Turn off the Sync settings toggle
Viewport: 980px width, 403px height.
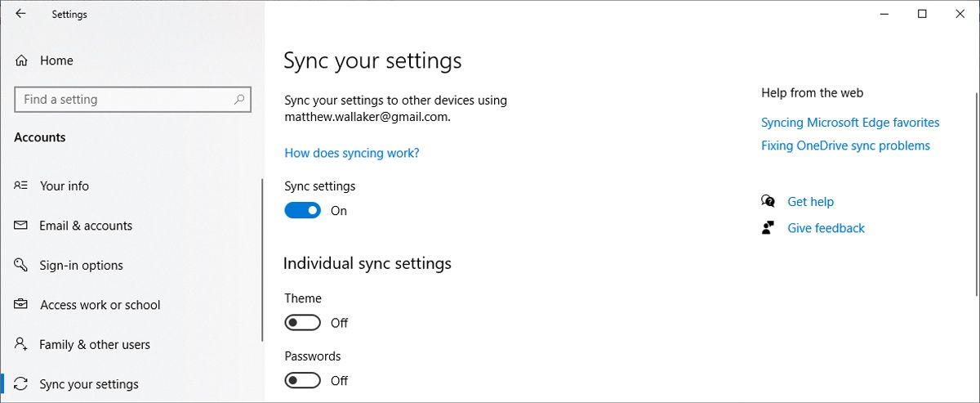pos(302,211)
